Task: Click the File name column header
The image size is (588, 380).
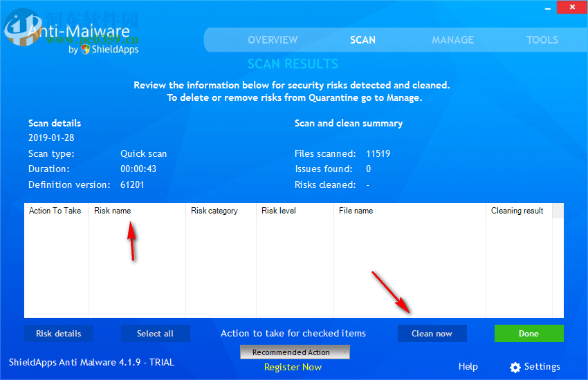Action: pyautogui.click(x=410, y=211)
